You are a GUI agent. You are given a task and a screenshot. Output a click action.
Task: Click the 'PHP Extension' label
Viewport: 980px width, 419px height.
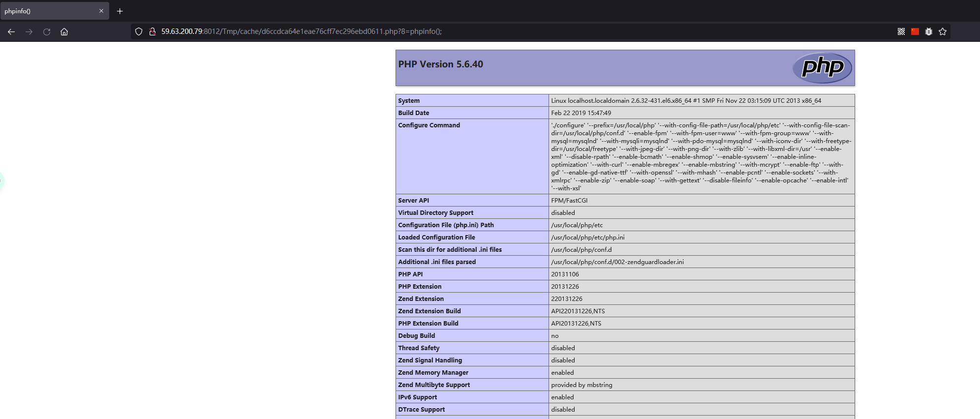tap(420, 287)
